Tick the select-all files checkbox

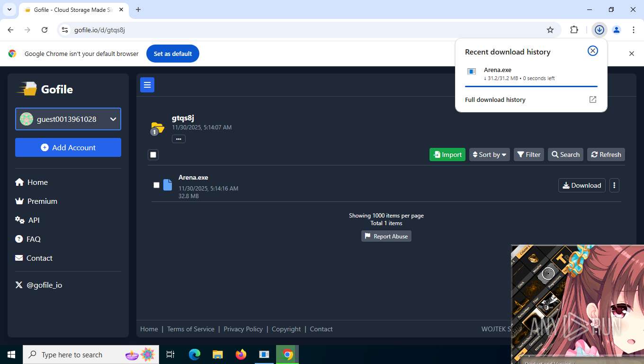coord(153,155)
